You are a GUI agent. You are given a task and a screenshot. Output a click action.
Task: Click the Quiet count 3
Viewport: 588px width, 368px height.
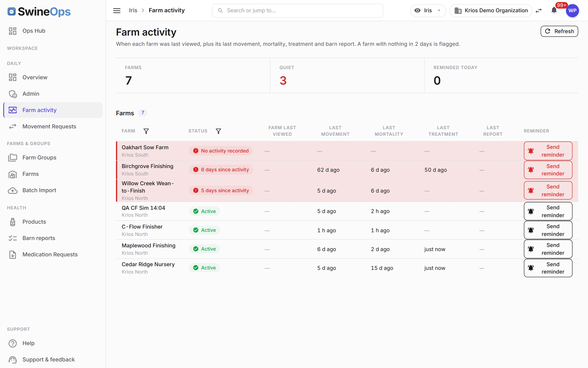283,81
